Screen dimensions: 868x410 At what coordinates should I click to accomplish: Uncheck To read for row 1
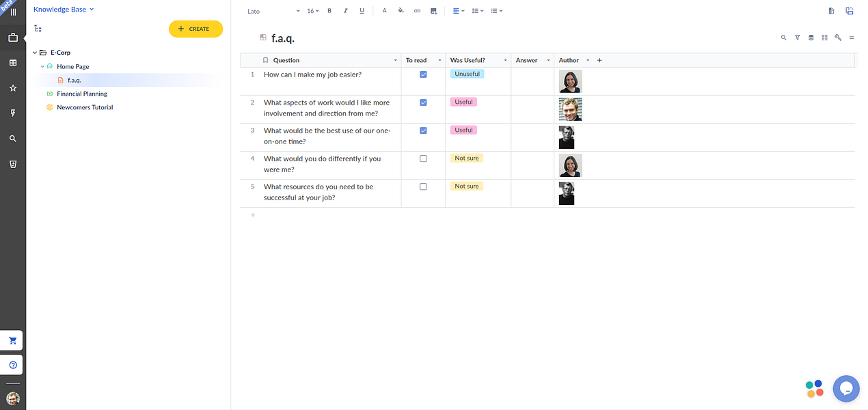click(x=423, y=74)
